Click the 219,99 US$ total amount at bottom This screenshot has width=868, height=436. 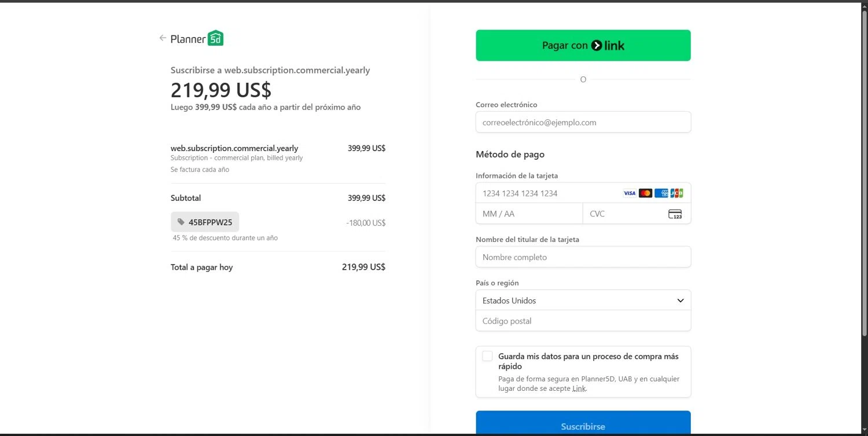363,267
